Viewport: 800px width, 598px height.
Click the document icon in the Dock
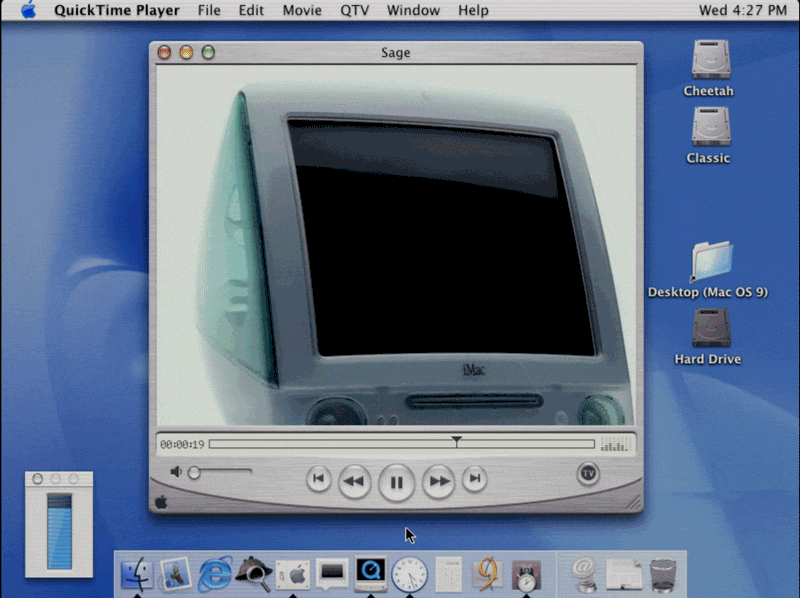pos(624,575)
